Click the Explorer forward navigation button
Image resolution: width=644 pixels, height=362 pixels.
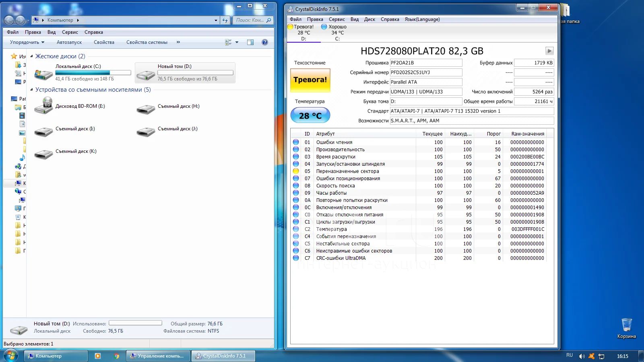coord(20,20)
